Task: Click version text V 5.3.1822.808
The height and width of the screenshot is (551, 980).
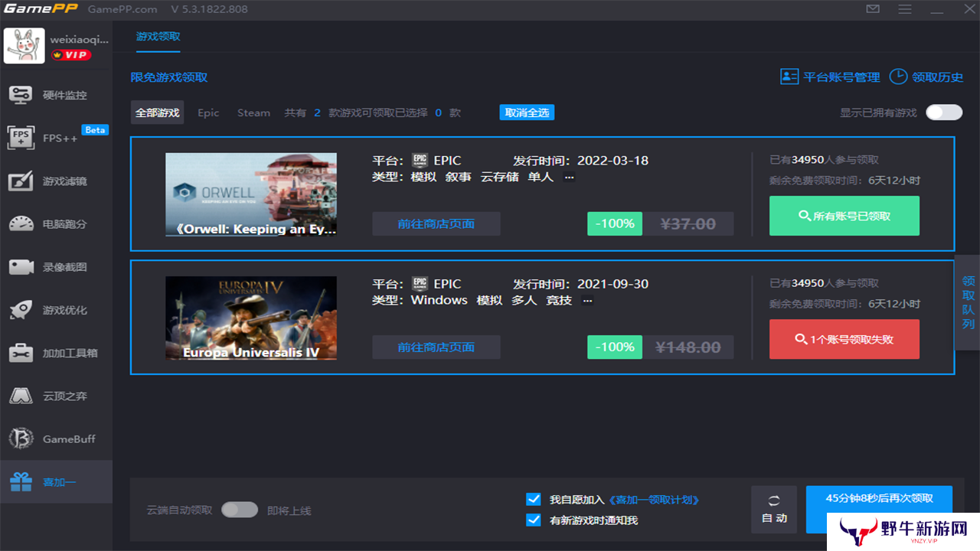Action: [209, 9]
